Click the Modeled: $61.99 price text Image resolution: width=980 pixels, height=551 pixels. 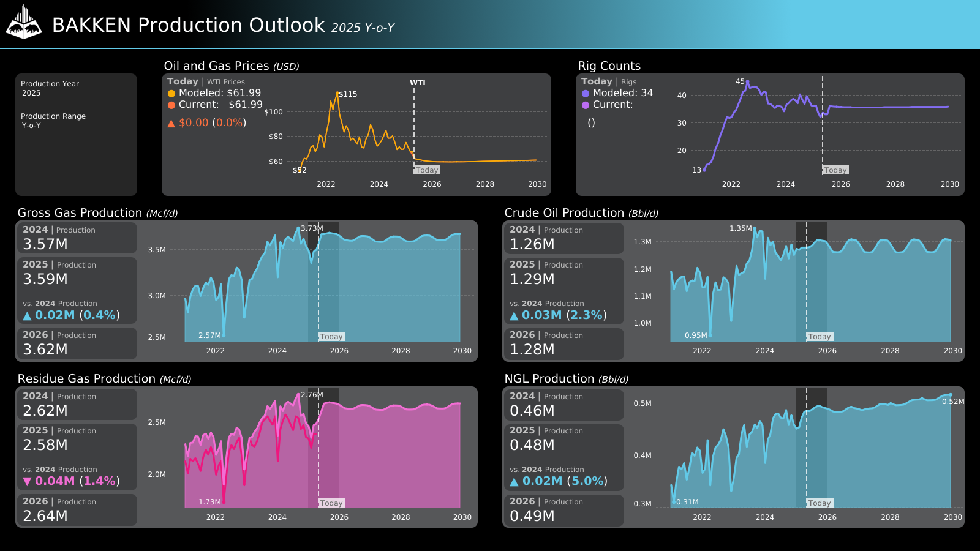[x=220, y=93]
